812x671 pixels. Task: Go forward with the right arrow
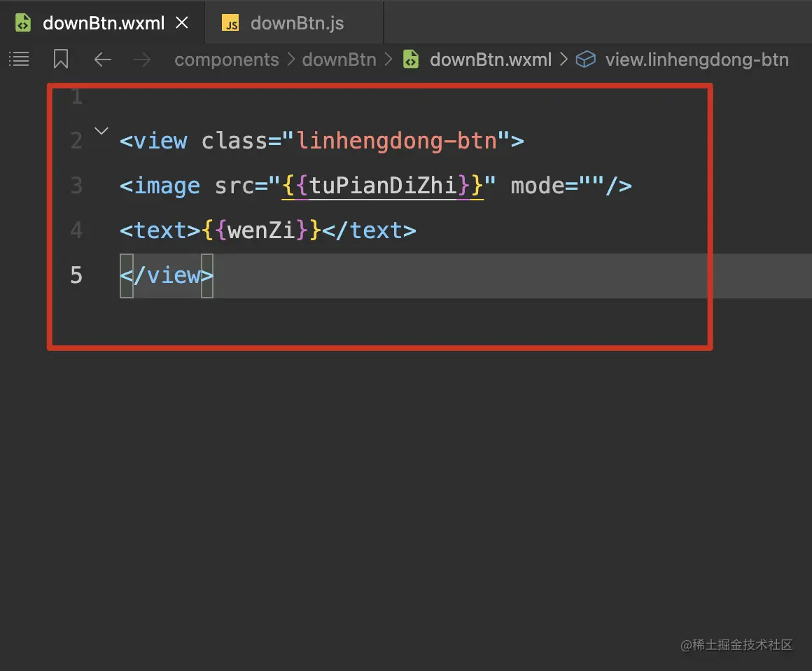click(142, 60)
